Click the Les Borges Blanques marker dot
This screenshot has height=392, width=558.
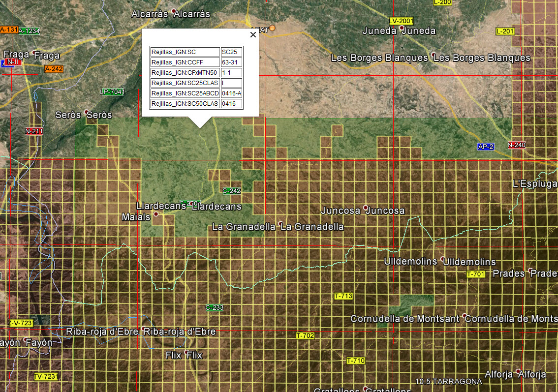[x=433, y=54]
